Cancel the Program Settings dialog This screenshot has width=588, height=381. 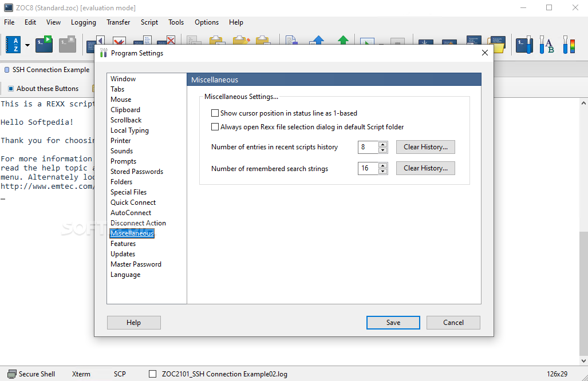pos(453,323)
